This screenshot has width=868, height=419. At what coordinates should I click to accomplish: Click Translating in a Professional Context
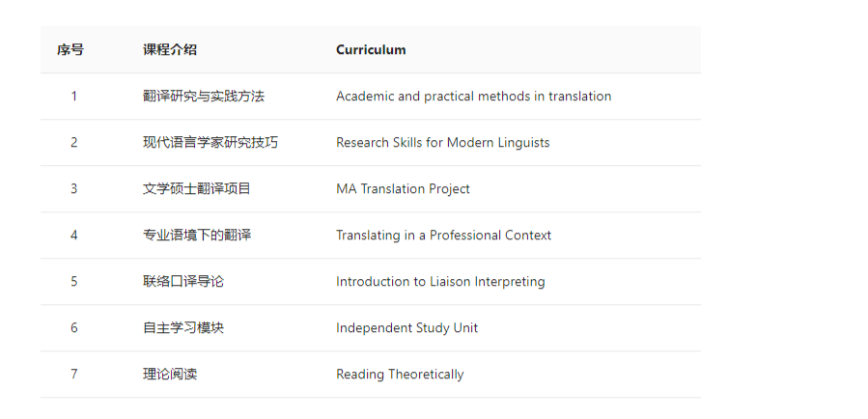tap(444, 236)
